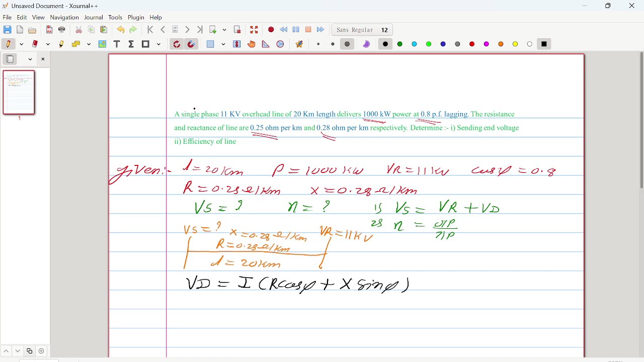Start audio recording
The width and height of the screenshot is (644, 362).
pos(271,30)
